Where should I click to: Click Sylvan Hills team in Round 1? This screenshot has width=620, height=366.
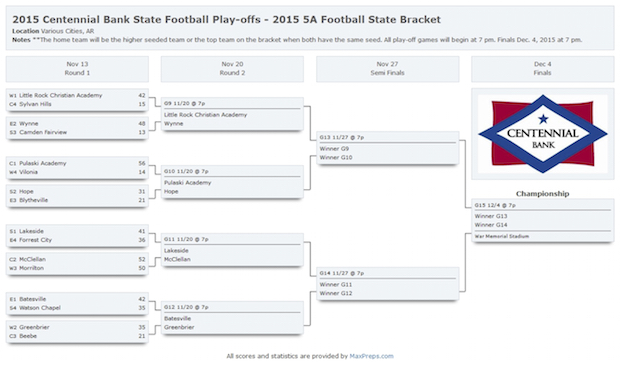pos(35,104)
